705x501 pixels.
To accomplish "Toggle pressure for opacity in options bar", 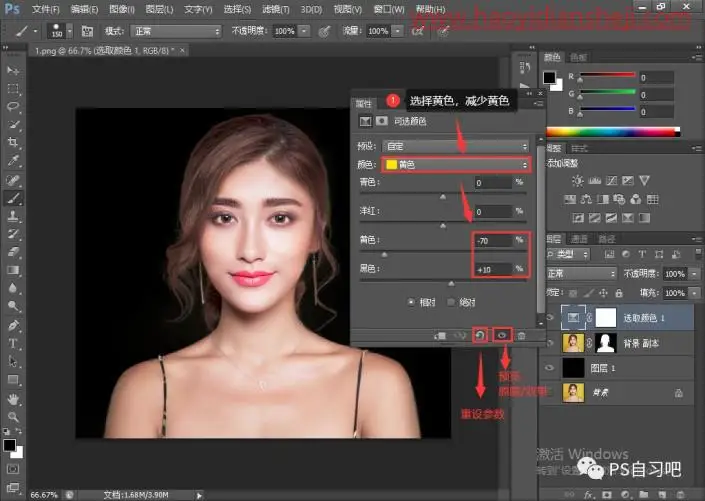I will coord(324,31).
